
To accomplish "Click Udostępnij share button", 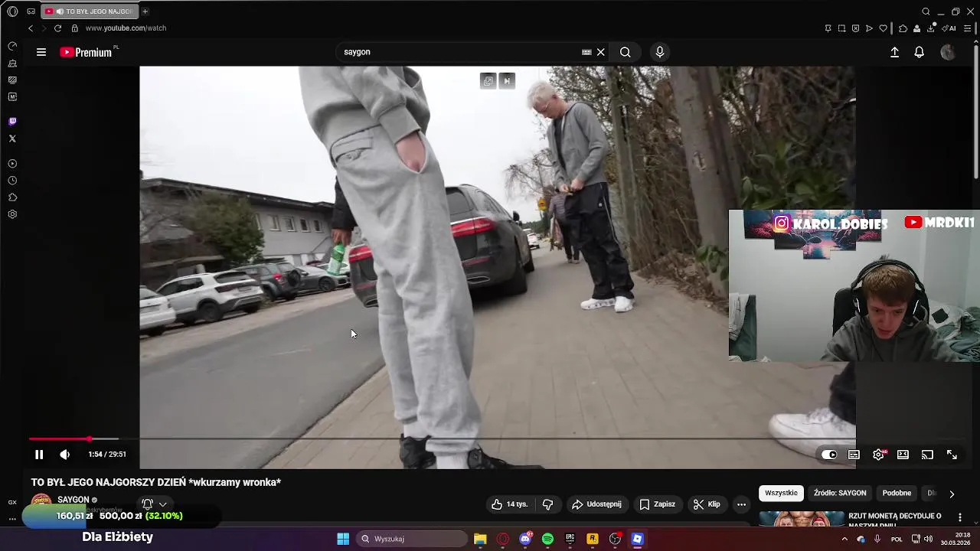I will pyautogui.click(x=596, y=504).
